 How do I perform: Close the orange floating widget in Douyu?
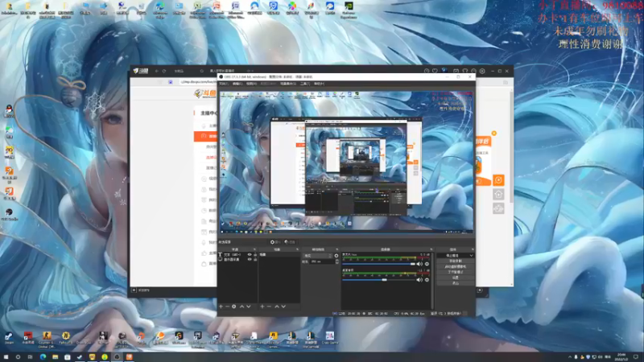click(x=494, y=134)
